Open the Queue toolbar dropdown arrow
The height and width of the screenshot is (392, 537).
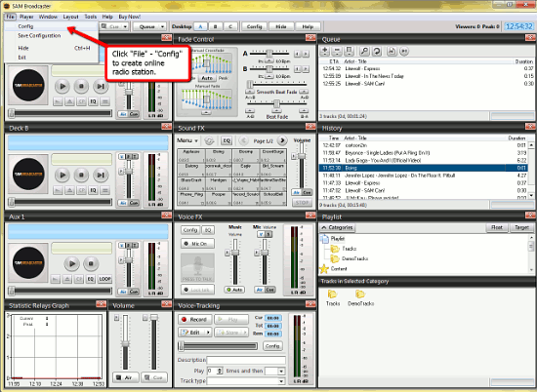click(162, 26)
